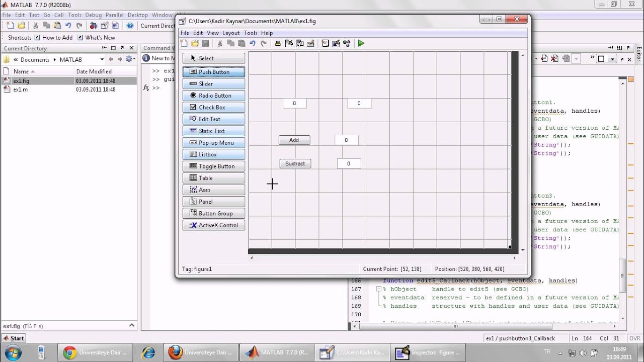Click the New Figure icon in GUIDE toolbar

point(184,44)
